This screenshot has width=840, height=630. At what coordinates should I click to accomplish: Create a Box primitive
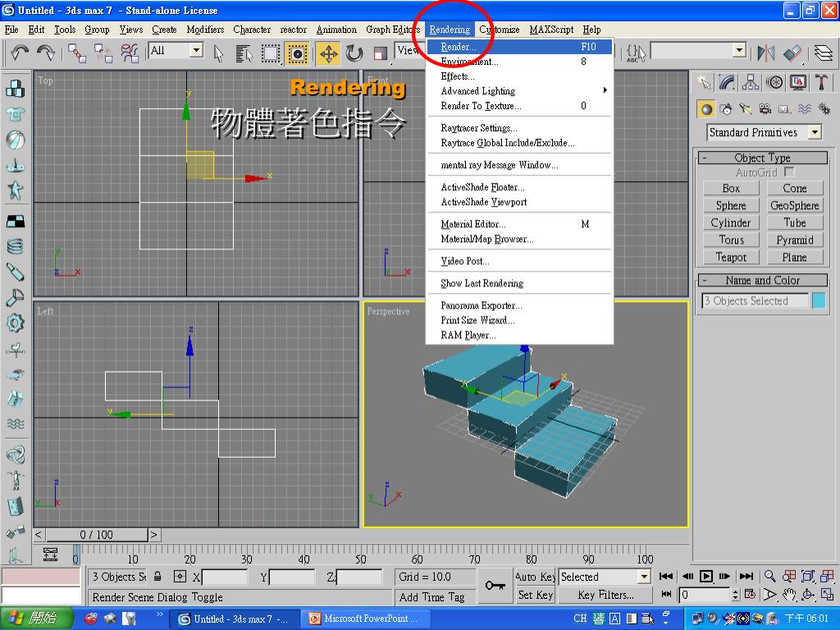tap(731, 188)
